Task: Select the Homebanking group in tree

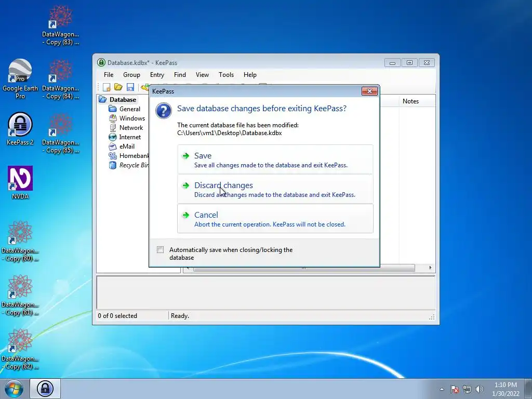Action: point(129,156)
